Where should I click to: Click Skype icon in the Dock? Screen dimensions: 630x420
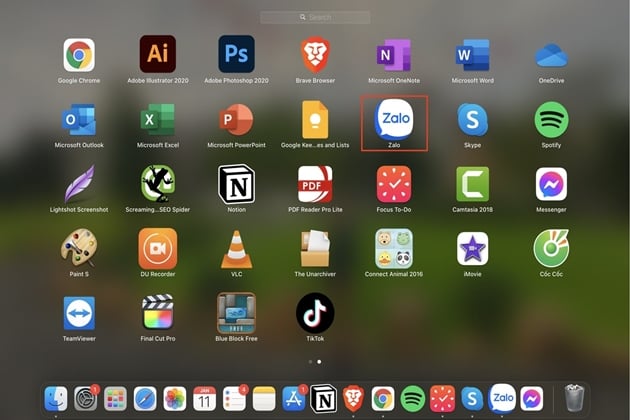point(472,399)
